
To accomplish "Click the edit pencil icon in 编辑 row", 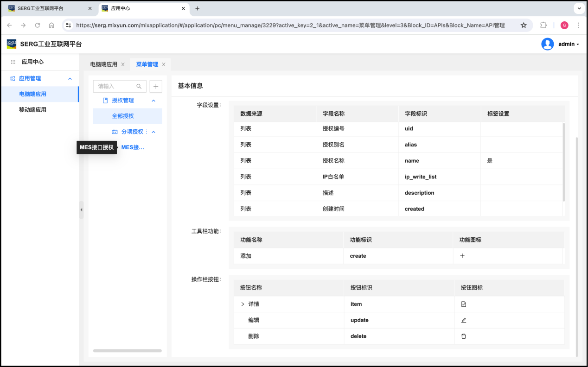I will tap(463, 320).
